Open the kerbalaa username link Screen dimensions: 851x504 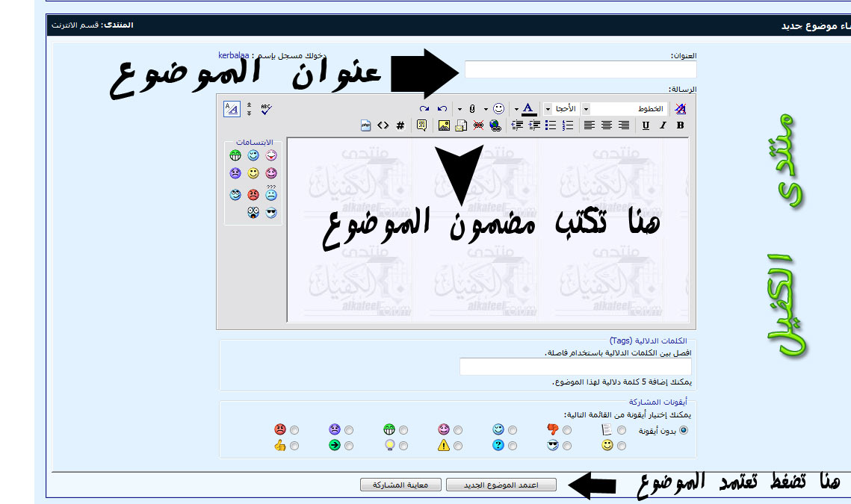tap(234, 55)
